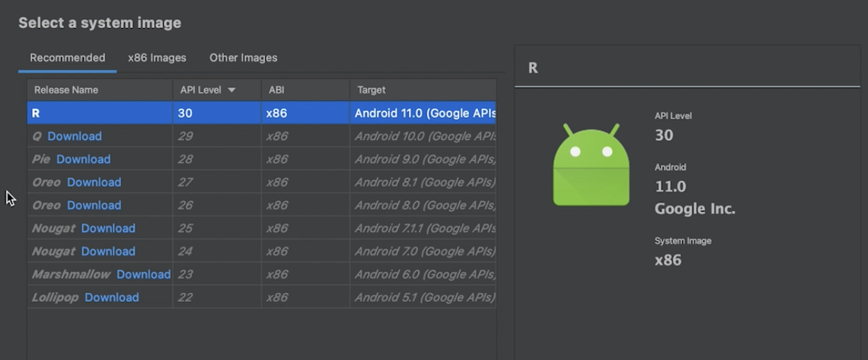Click the Pie release name text
This screenshot has width=868, height=360.
pyautogui.click(x=41, y=159)
